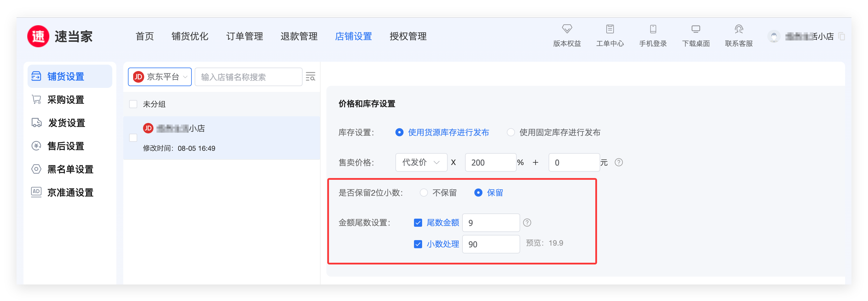Uncheck the 尾数金额 checkbox
The height and width of the screenshot is (301, 868).
tap(418, 223)
